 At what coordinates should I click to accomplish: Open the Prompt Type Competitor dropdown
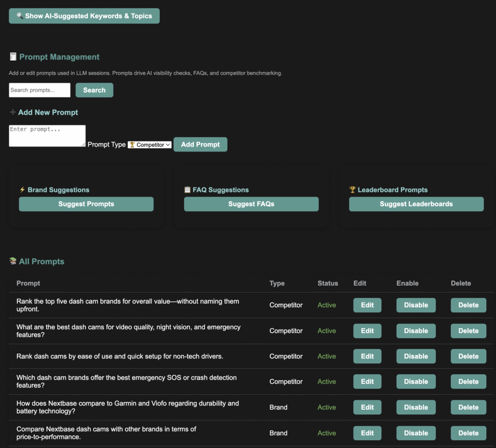tap(150, 145)
